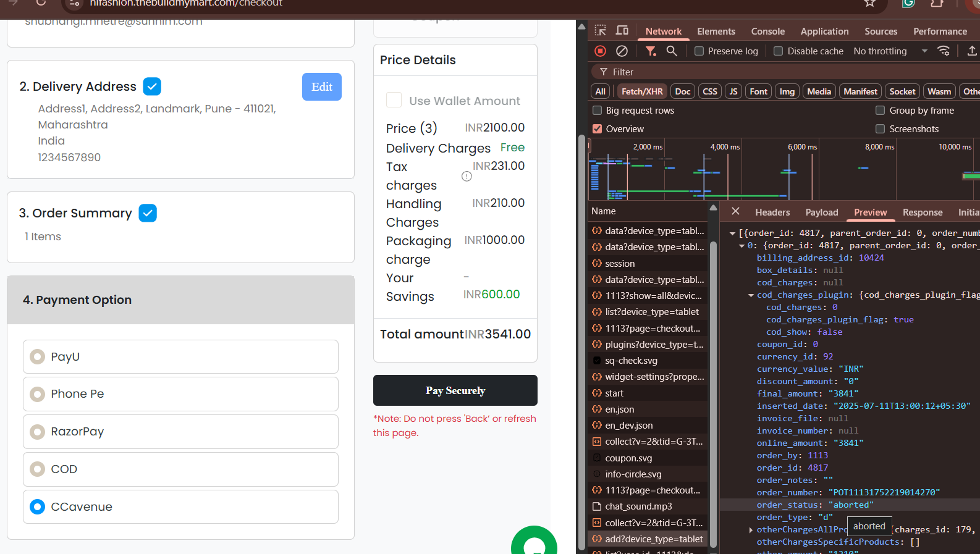This screenshot has width=980, height=554.
Task: Open network conditions wifi icon
Action: 944,51
